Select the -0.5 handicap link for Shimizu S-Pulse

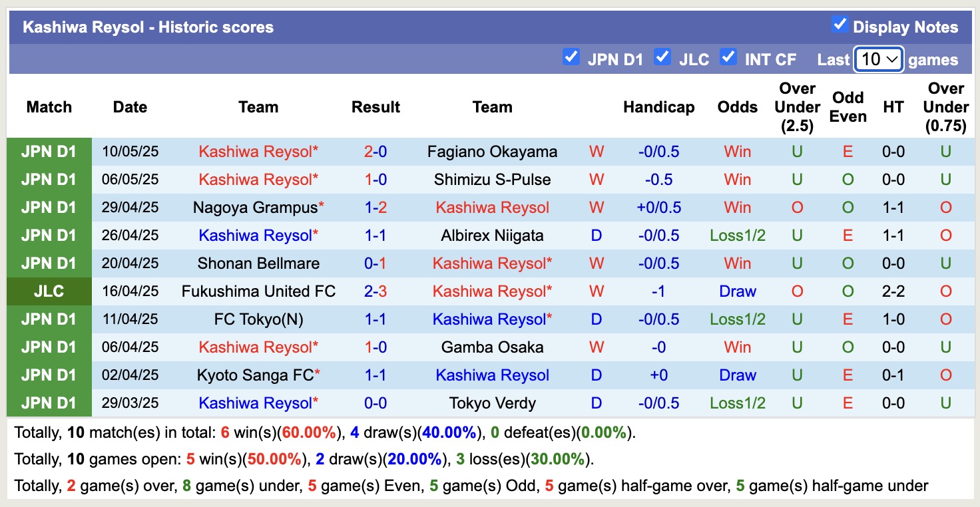click(658, 179)
